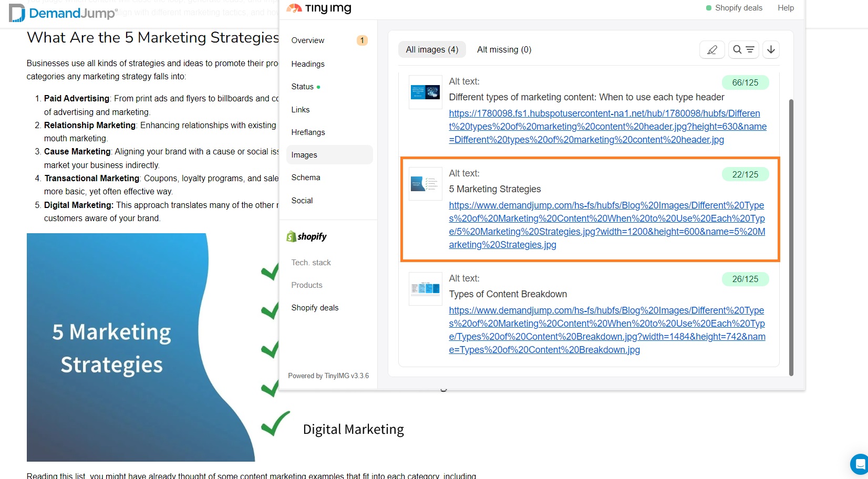The width and height of the screenshot is (868, 479).
Task: Click the Help link
Action: pyautogui.click(x=786, y=8)
